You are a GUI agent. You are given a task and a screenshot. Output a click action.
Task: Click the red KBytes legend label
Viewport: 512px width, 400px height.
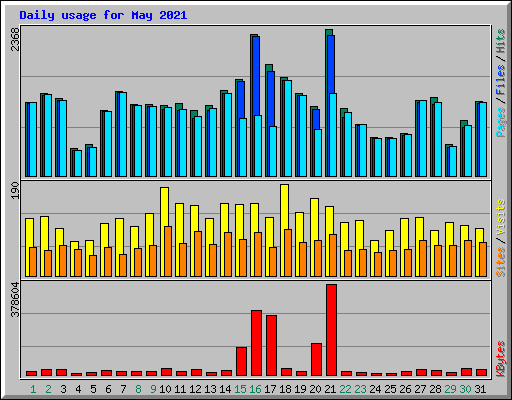coord(500,359)
